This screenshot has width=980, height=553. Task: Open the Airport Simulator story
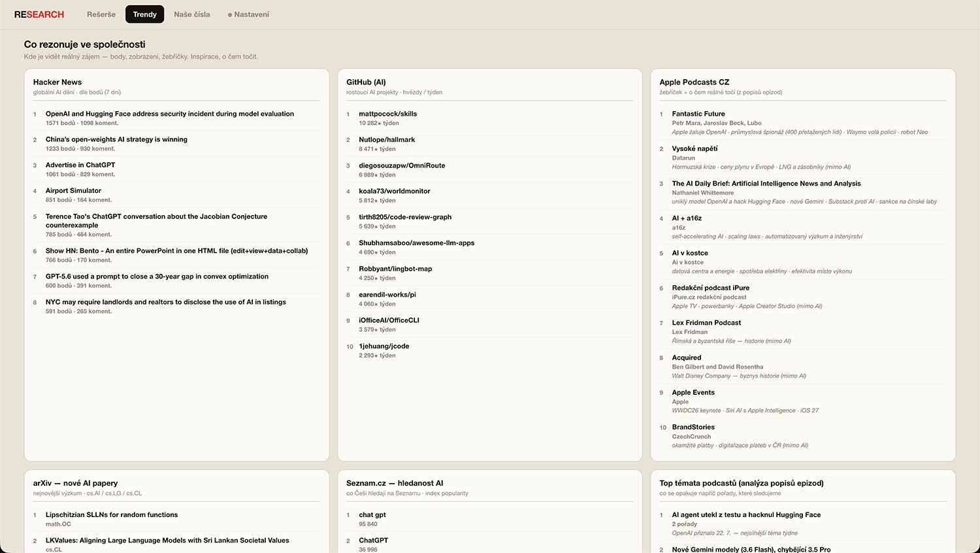(73, 191)
